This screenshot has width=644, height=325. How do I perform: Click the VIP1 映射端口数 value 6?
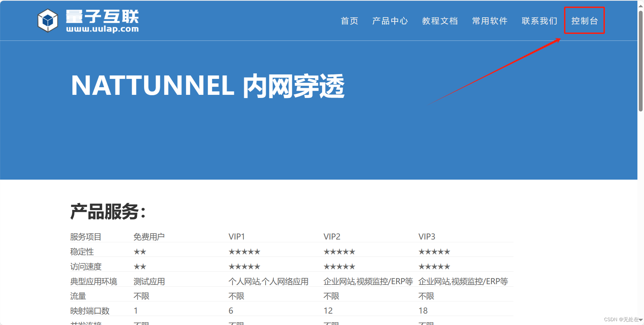231,311
